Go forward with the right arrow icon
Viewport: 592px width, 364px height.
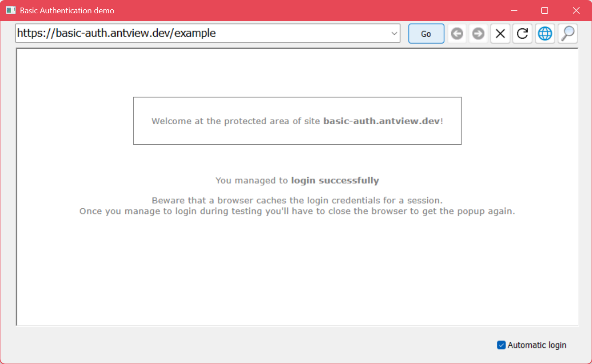coord(478,34)
